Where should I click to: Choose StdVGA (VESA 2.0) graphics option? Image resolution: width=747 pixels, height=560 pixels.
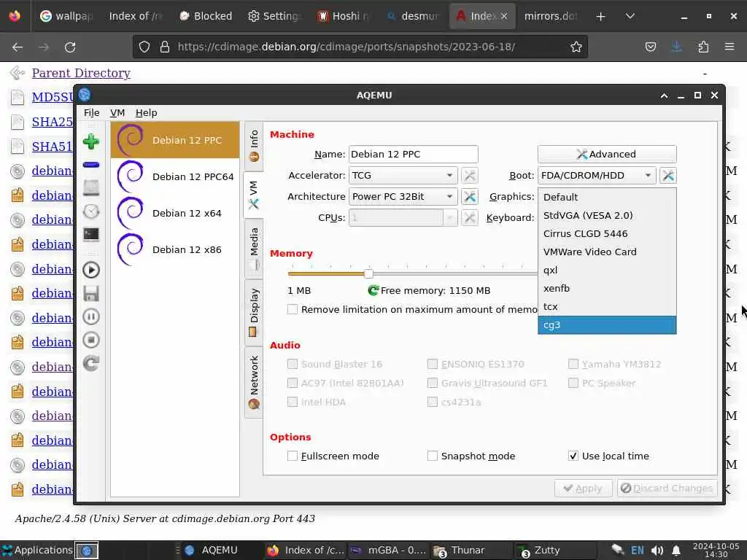(607, 215)
